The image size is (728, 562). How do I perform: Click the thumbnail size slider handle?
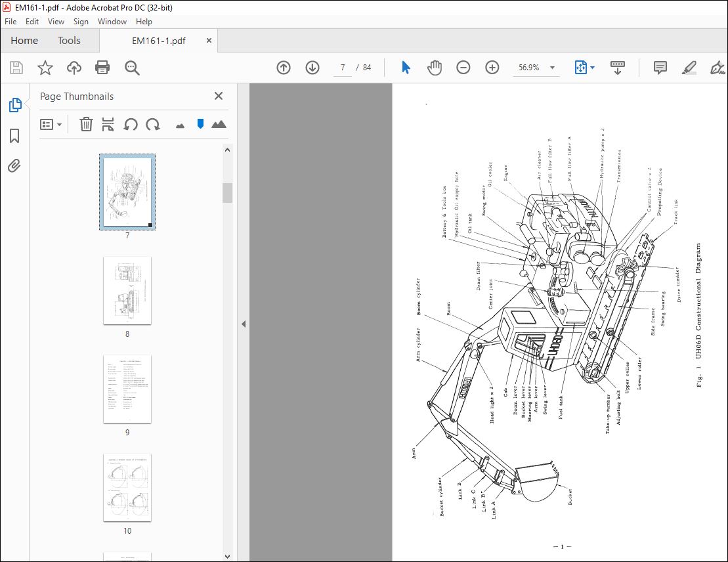coord(200,123)
